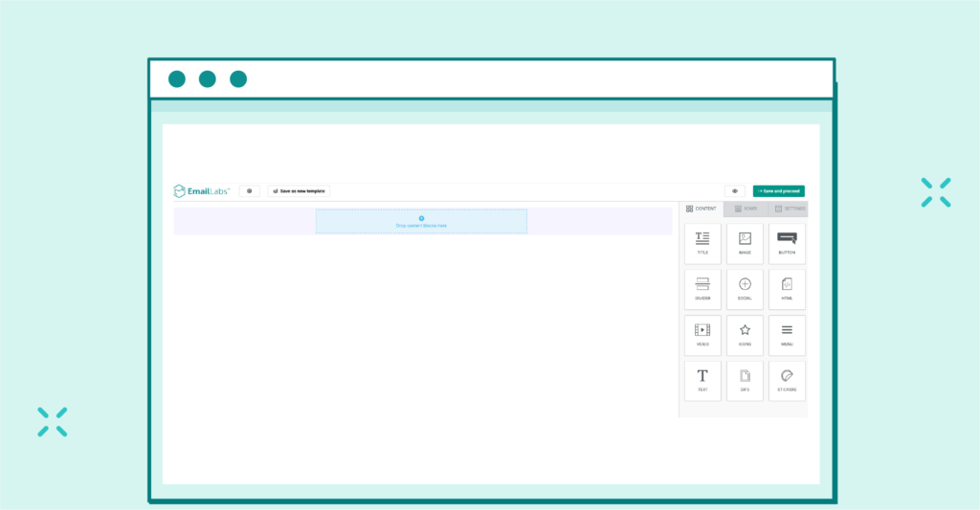Select the Stickers content block
The height and width of the screenshot is (510, 980).
pyautogui.click(x=787, y=380)
